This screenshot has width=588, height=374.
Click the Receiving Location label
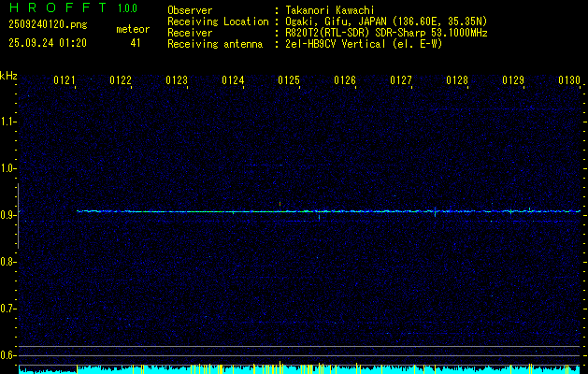pyautogui.click(x=218, y=22)
